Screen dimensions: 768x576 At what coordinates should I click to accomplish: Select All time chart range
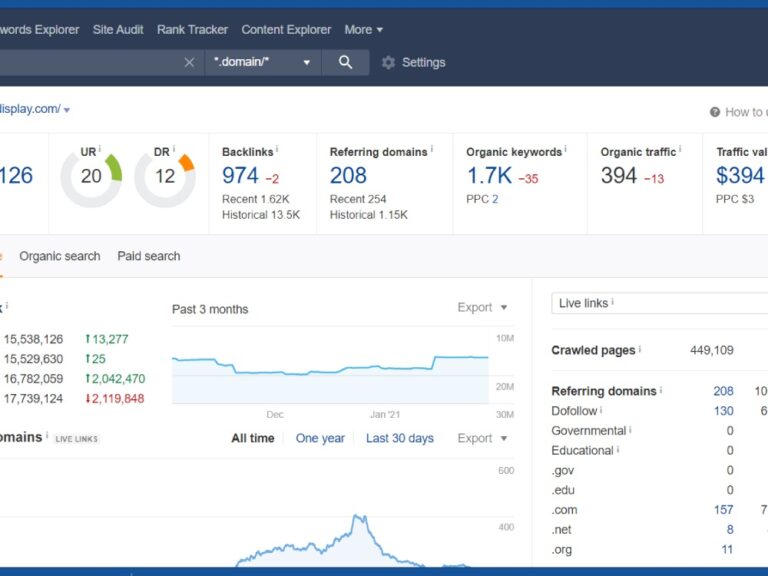coord(253,438)
